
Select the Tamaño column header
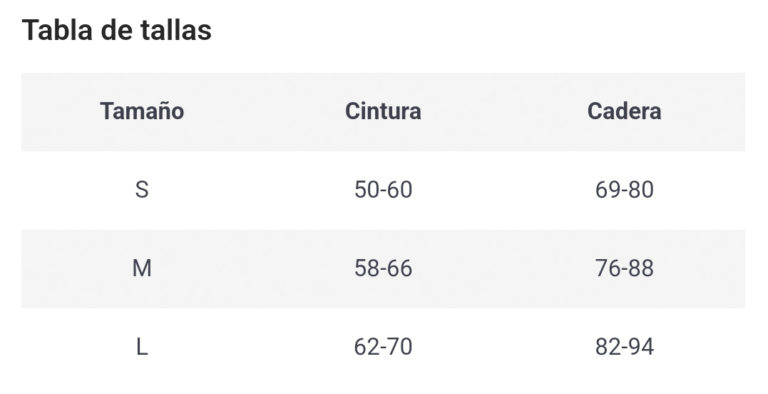(142, 111)
